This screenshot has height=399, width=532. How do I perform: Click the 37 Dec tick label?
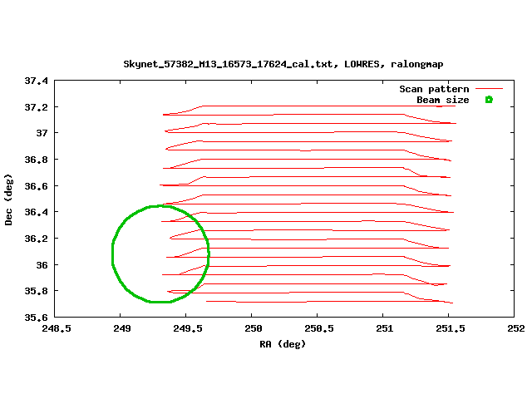[x=42, y=133]
